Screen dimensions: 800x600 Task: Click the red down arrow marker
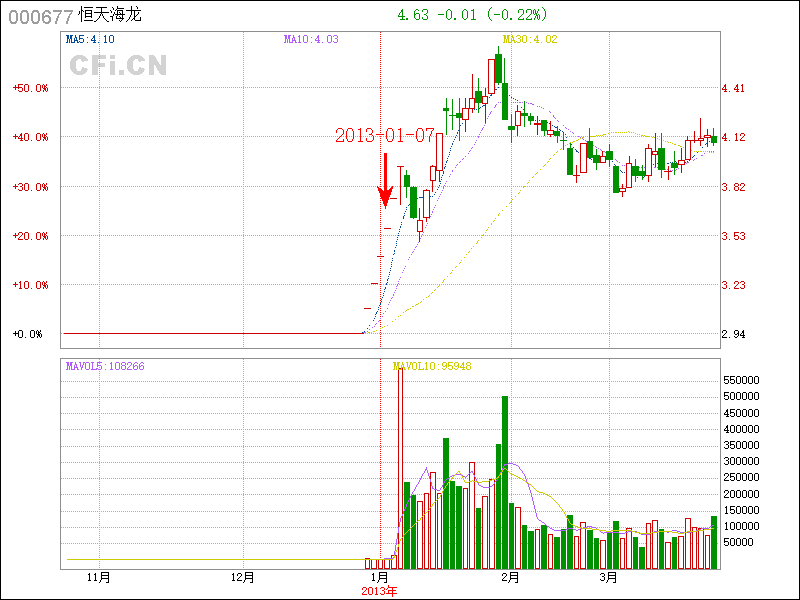point(384,181)
